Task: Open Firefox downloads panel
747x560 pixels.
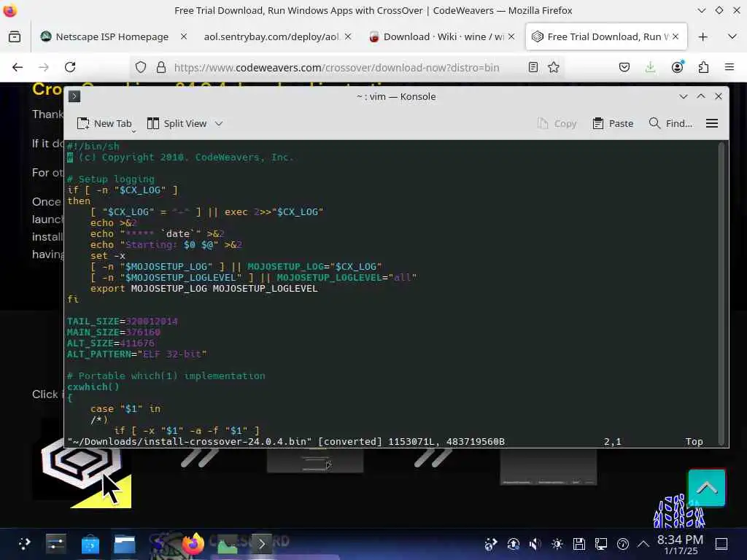Action: coord(650,68)
